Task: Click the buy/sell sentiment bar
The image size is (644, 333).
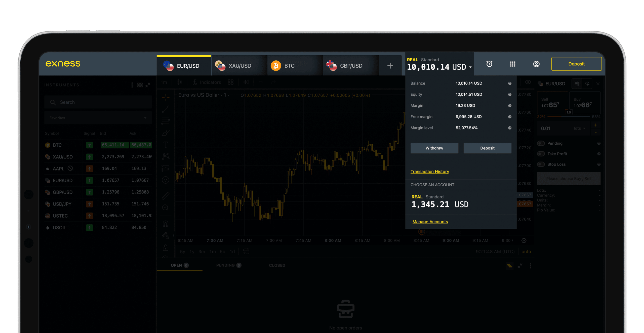Action: (569, 117)
